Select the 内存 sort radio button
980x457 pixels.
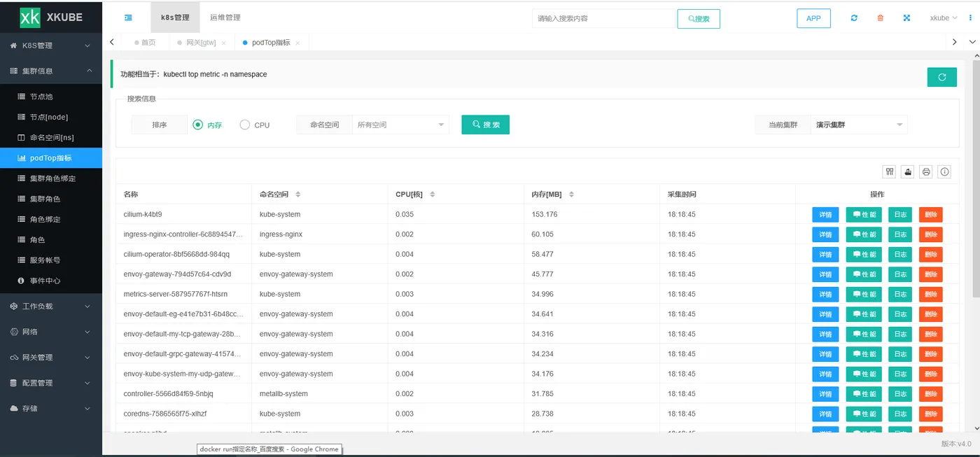tap(198, 125)
